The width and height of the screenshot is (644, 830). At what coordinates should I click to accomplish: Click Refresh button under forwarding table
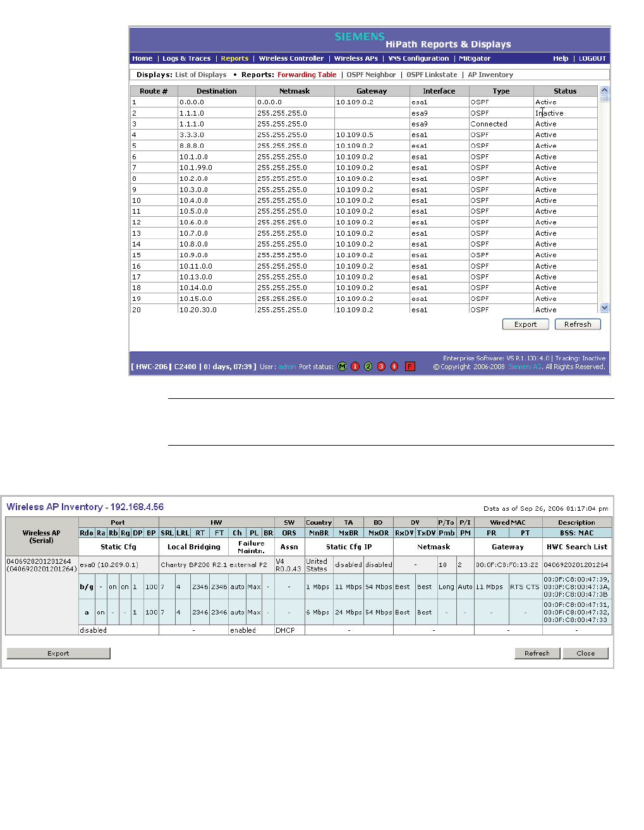(578, 324)
